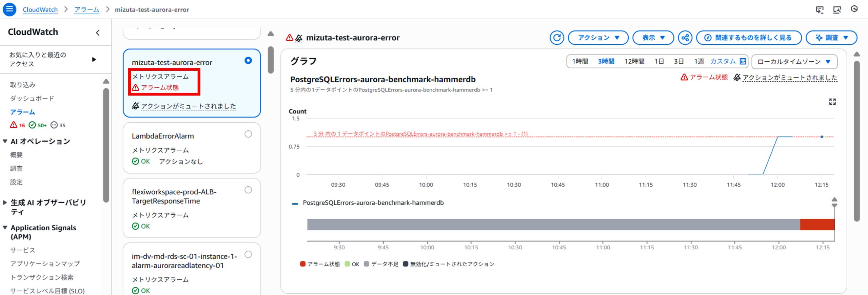
Task: Click the share alarm icon button
Action: click(x=685, y=38)
